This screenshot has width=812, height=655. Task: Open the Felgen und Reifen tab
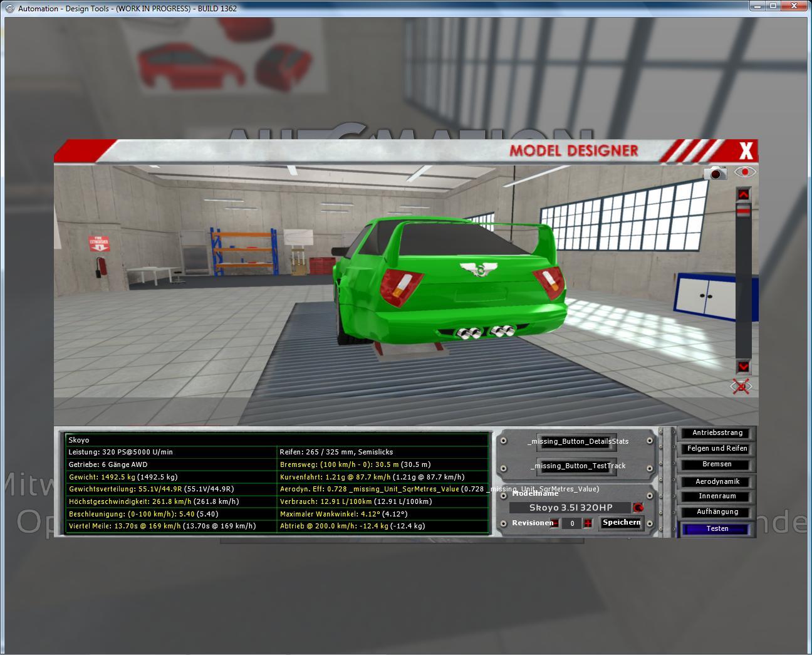[x=717, y=449]
